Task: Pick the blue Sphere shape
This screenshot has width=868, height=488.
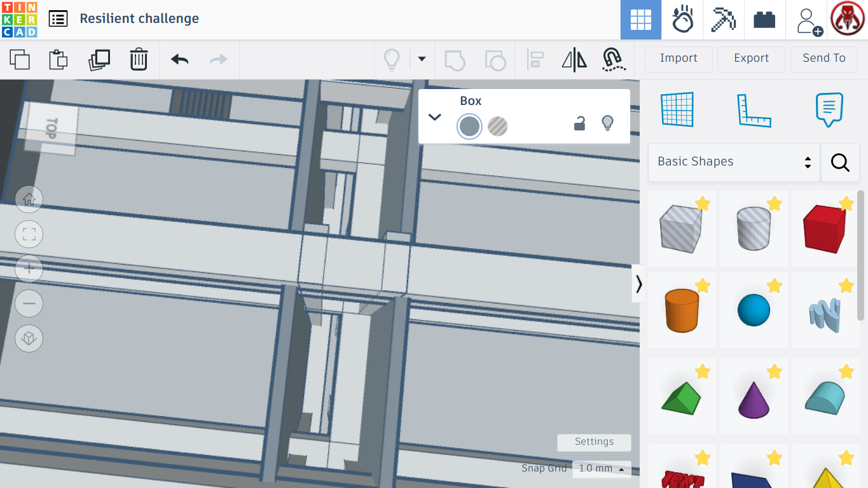Action: coord(754,310)
